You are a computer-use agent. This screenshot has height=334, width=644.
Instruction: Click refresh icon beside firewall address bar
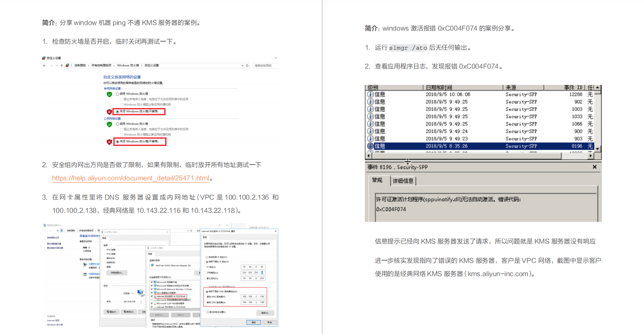click(x=247, y=66)
